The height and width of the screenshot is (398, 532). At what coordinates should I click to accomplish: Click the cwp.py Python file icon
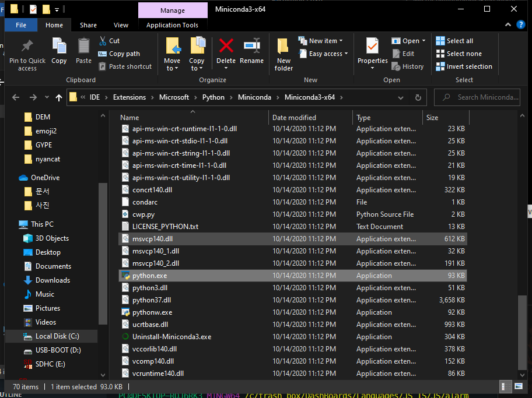click(125, 214)
